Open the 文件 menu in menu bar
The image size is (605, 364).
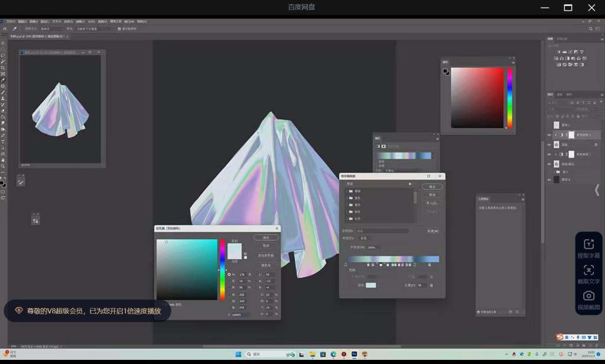point(11,21)
